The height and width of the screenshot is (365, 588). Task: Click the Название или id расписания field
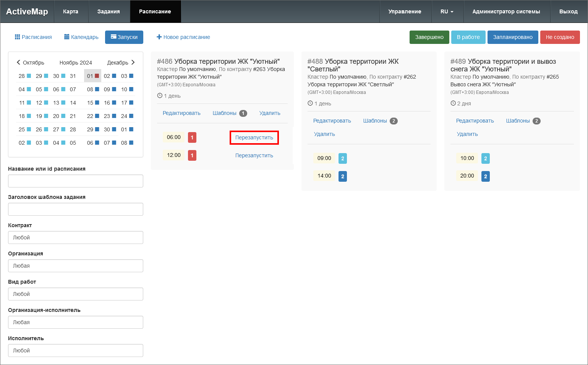click(x=76, y=181)
